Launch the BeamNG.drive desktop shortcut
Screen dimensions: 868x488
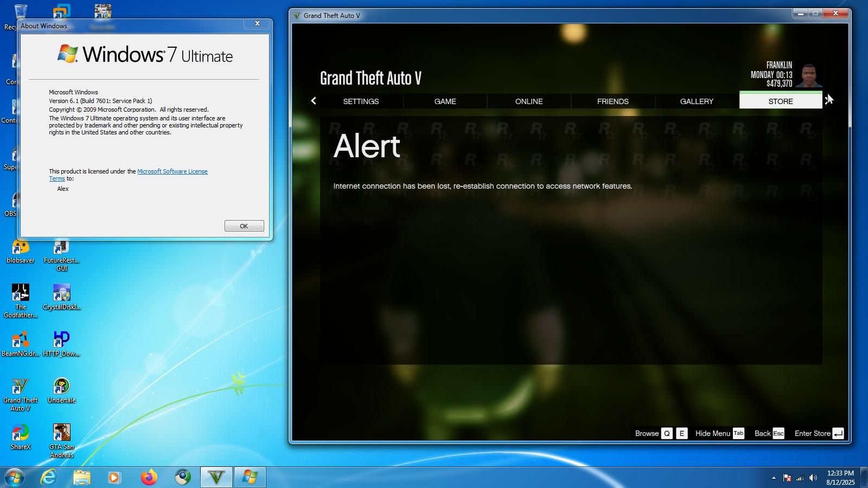click(20, 344)
